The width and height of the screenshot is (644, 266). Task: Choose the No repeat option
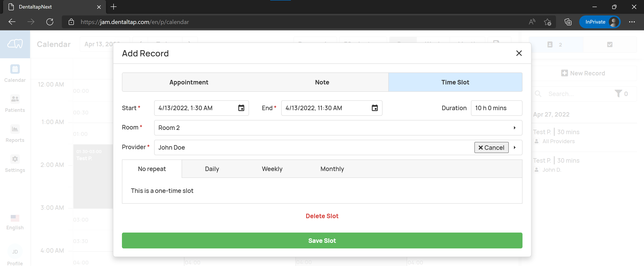[152, 169]
